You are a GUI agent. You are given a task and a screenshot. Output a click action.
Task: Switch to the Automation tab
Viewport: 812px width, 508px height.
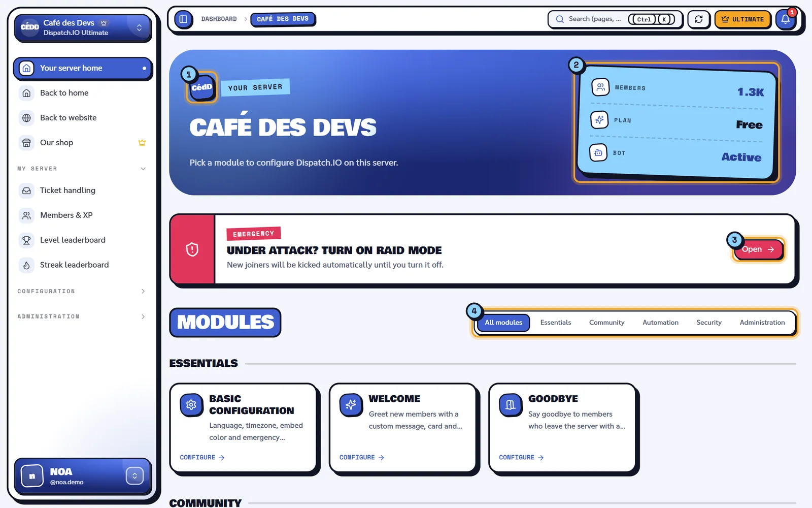click(660, 323)
